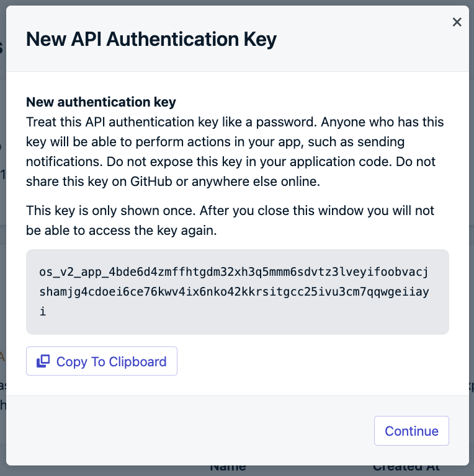Copy the key using Copy To Clipboard
474x476 pixels.
[102, 361]
